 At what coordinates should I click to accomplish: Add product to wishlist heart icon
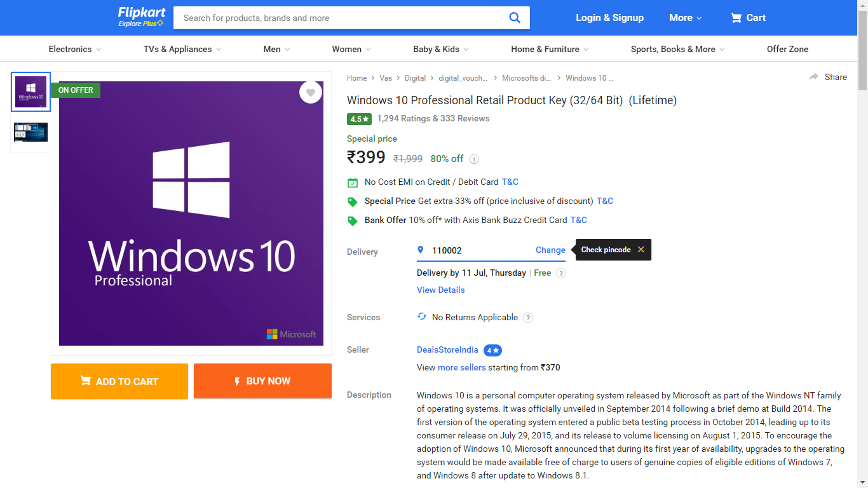click(311, 92)
